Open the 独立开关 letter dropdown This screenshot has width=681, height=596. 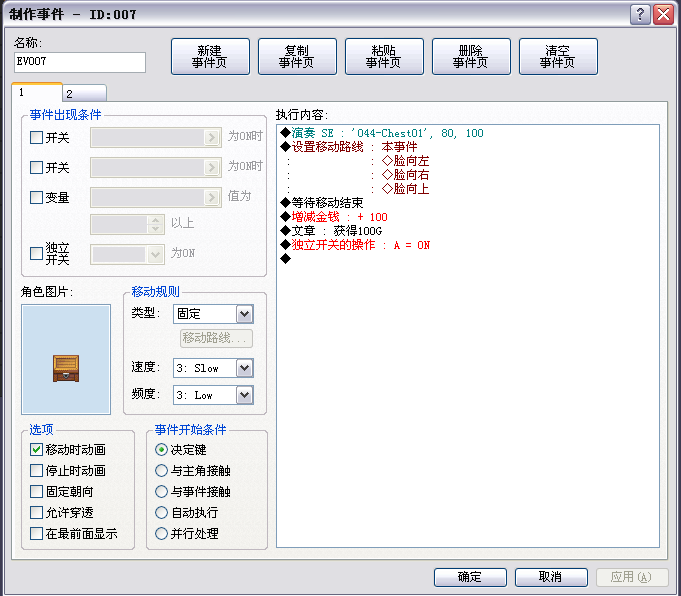click(155, 255)
